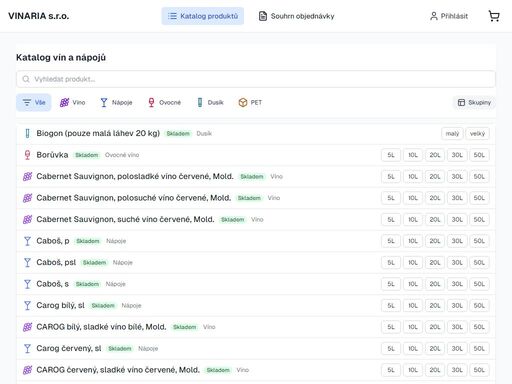Screen dimensions: 512x384
Task: Filter catalog by Dusík
Action: pos(210,102)
